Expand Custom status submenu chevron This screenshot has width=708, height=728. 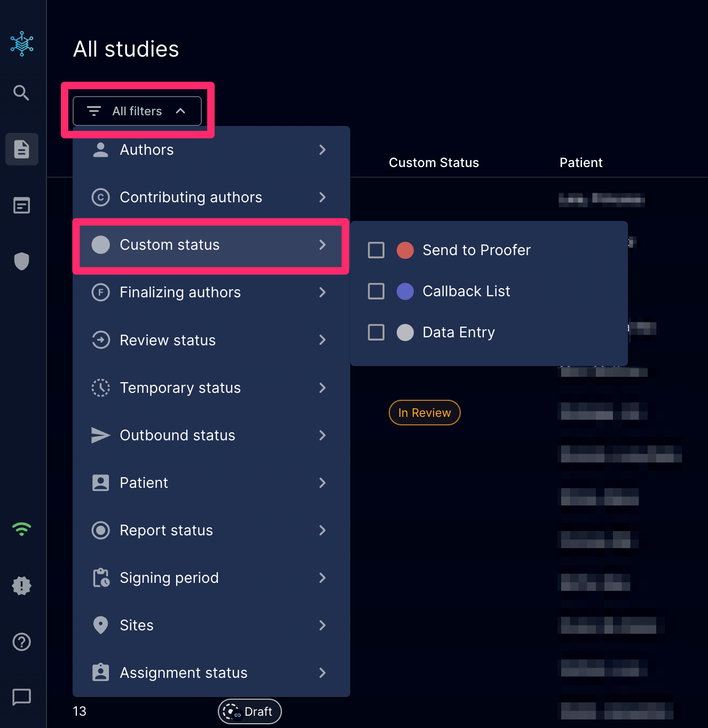pyautogui.click(x=322, y=244)
